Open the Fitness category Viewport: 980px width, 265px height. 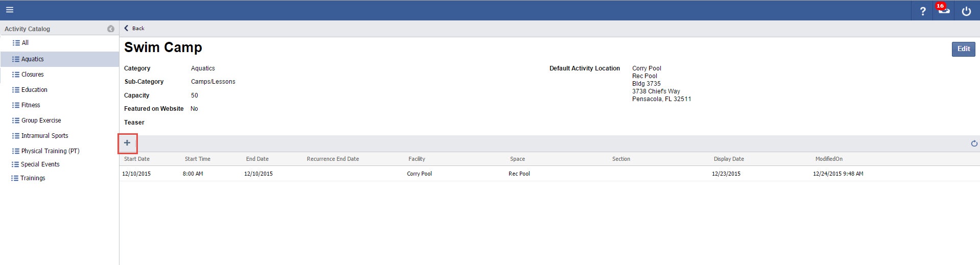pos(31,105)
